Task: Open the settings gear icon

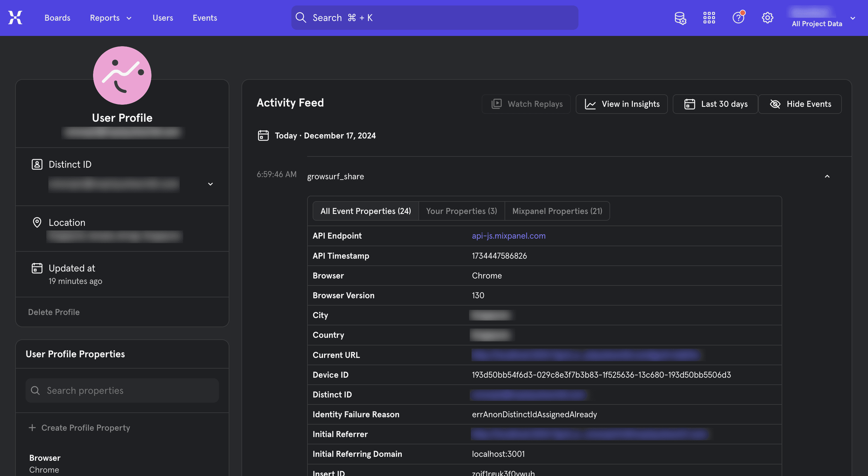Action: coord(768,18)
